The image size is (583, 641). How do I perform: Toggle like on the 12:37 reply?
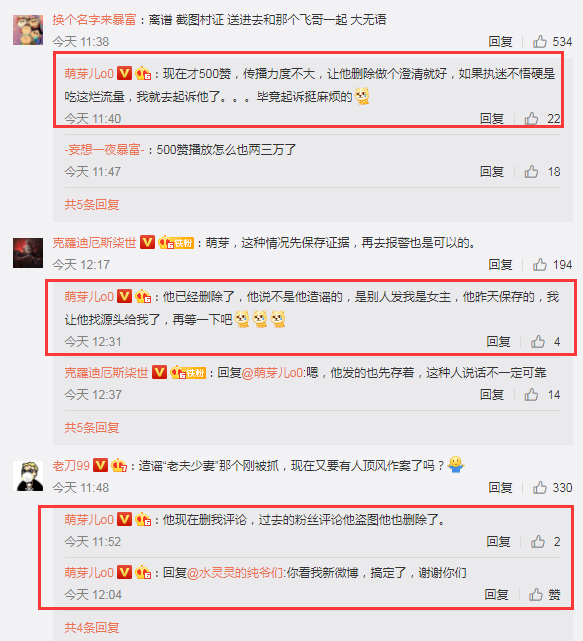click(531, 394)
